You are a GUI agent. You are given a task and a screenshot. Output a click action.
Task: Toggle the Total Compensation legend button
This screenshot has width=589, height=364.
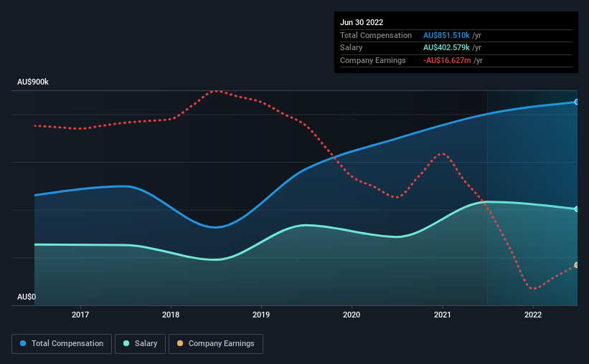coord(62,344)
